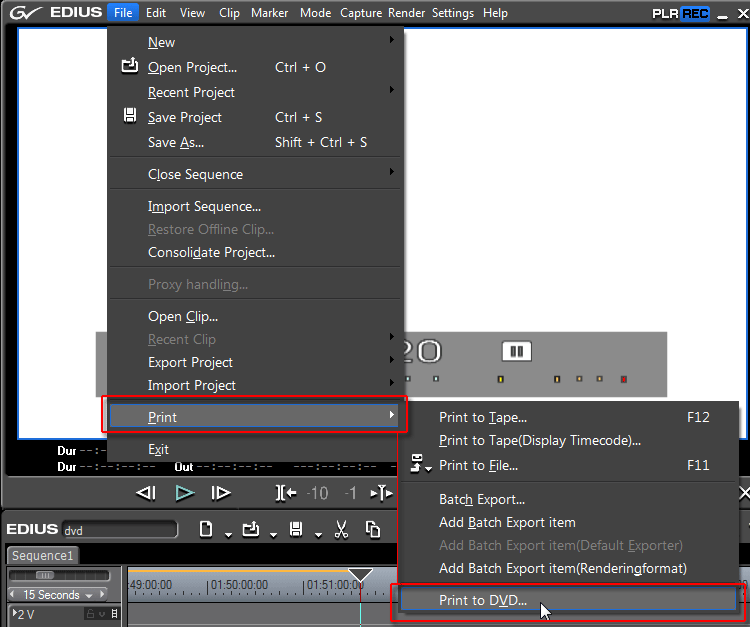Click the cut scissors icon
Screen dimensions: 750x627
(x=341, y=529)
